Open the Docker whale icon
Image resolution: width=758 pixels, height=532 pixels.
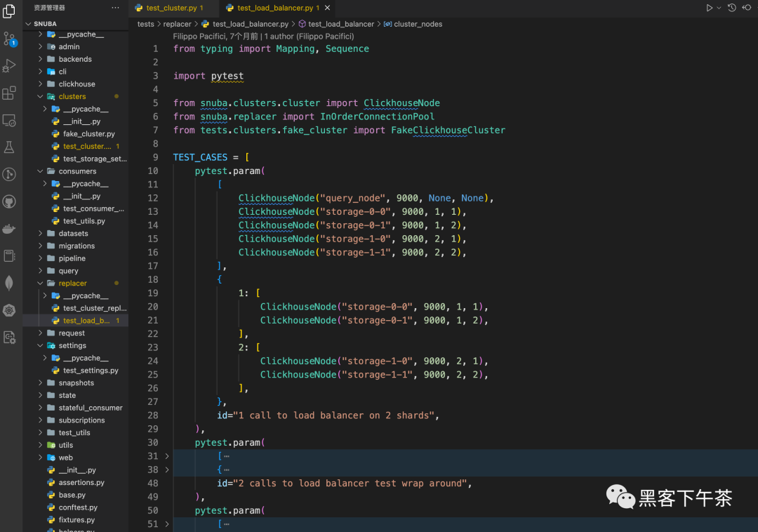coord(9,229)
